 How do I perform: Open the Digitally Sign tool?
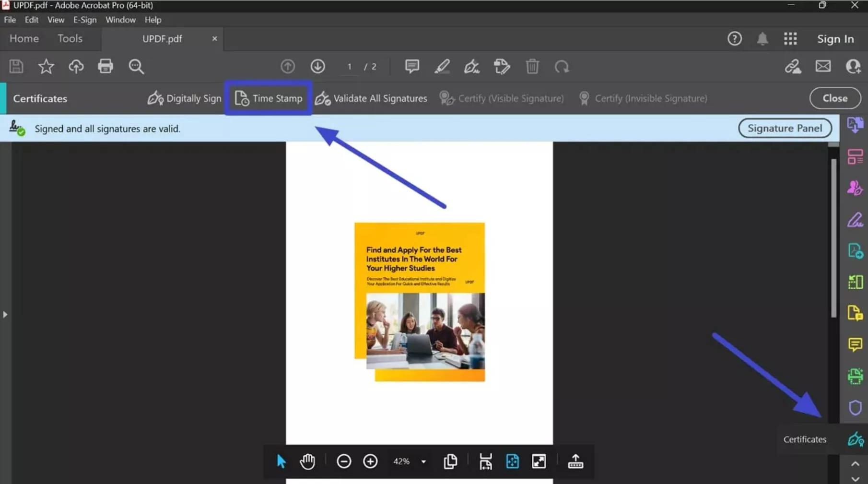point(184,98)
